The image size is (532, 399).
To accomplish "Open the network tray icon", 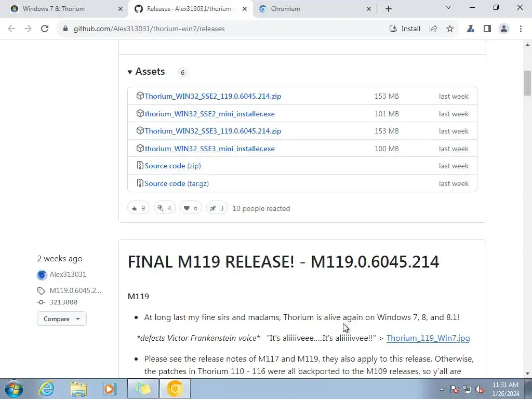I will point(467,389).
